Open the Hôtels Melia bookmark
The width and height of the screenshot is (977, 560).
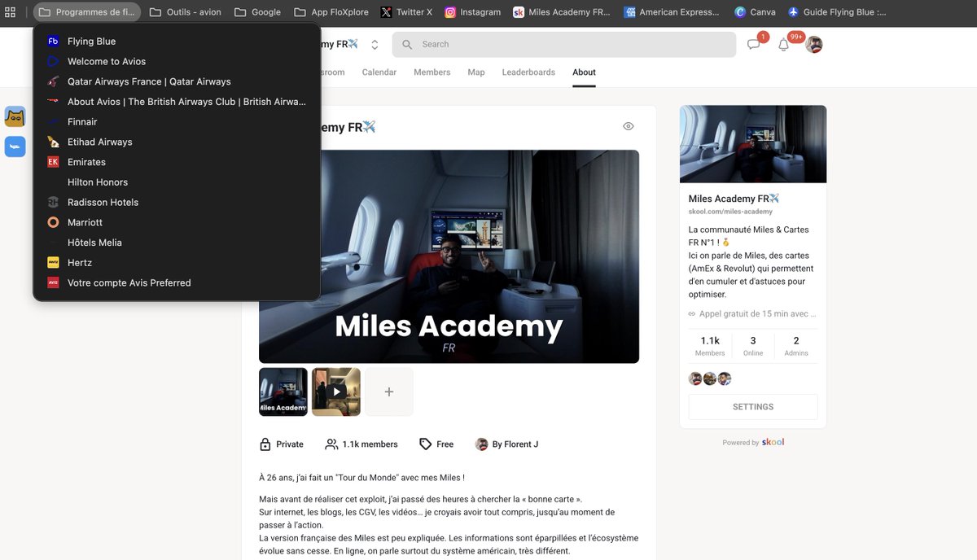click(176, 243)
